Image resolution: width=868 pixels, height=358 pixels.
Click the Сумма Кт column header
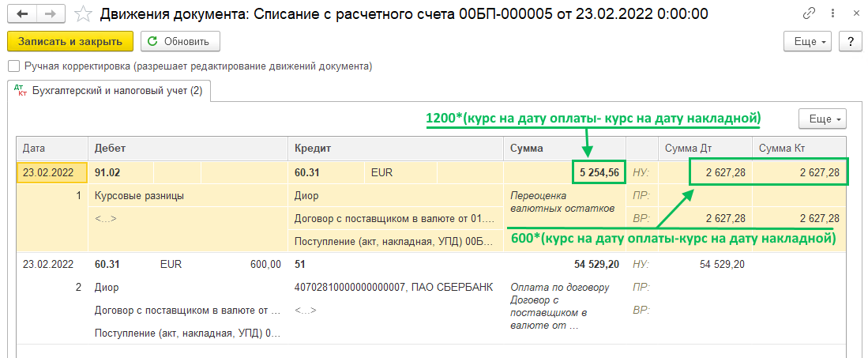pyautogui.click(x=799, y=148)
